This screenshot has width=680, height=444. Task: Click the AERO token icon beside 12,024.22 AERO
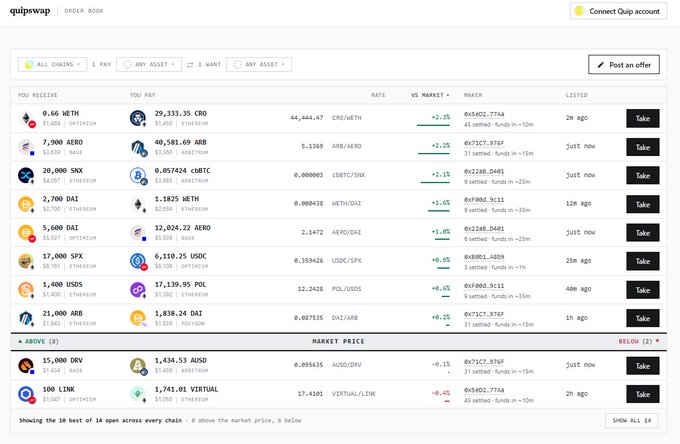[138, 232]
